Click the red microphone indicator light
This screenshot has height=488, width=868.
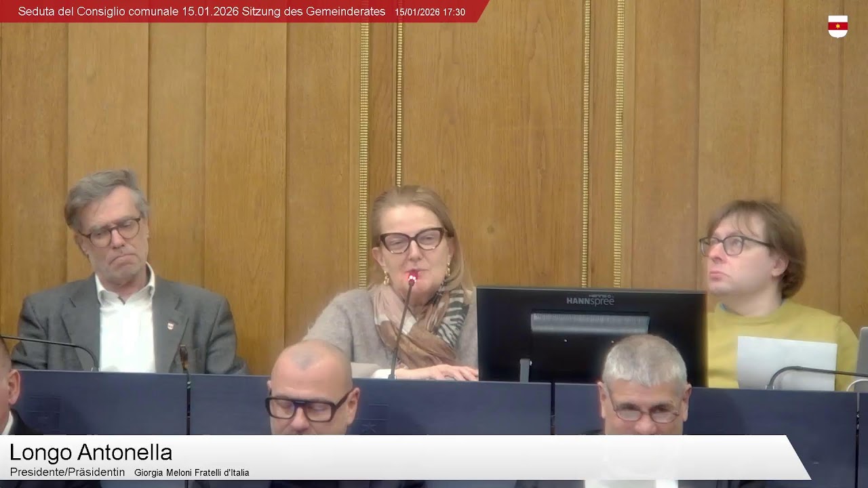click(x=412, y=277)
